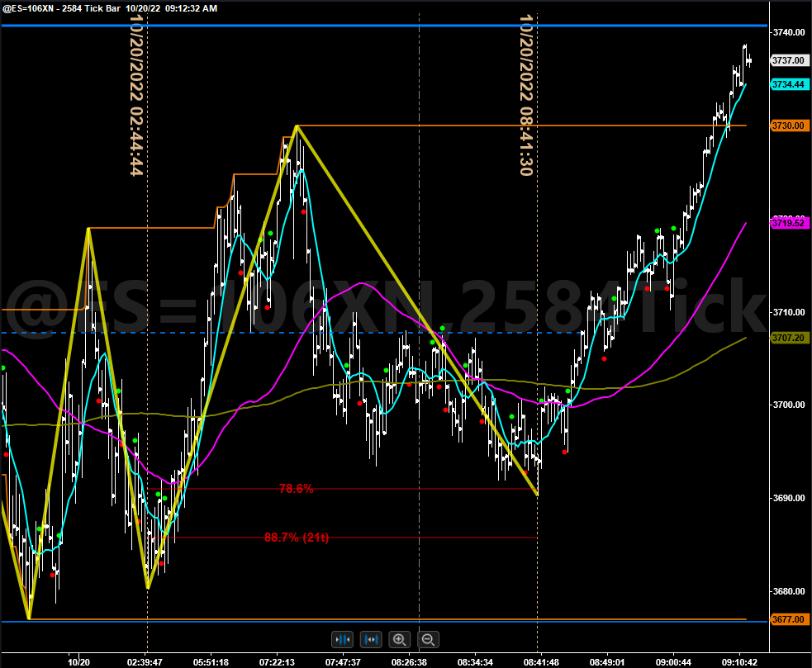Click the 02:39:47 time axis label
Image resolution: width=812 pixels, height=668 pixels.
pyautogui.click(x=145, y=662)
